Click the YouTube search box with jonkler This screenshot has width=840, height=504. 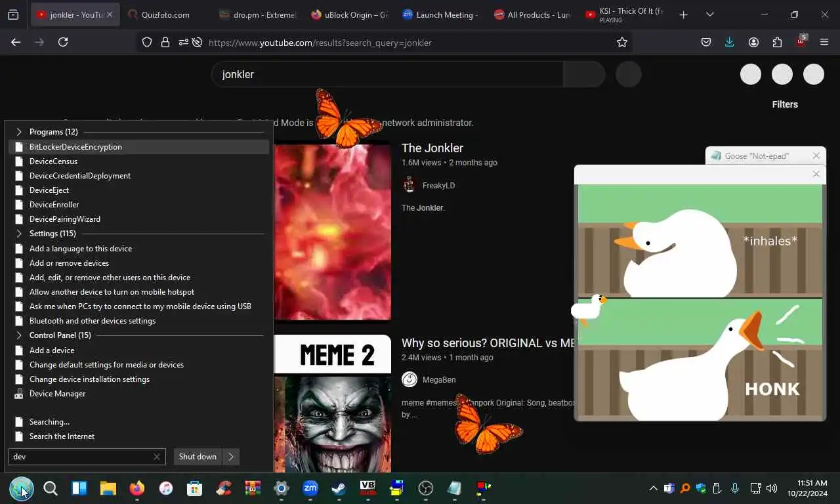pos(387,74)
